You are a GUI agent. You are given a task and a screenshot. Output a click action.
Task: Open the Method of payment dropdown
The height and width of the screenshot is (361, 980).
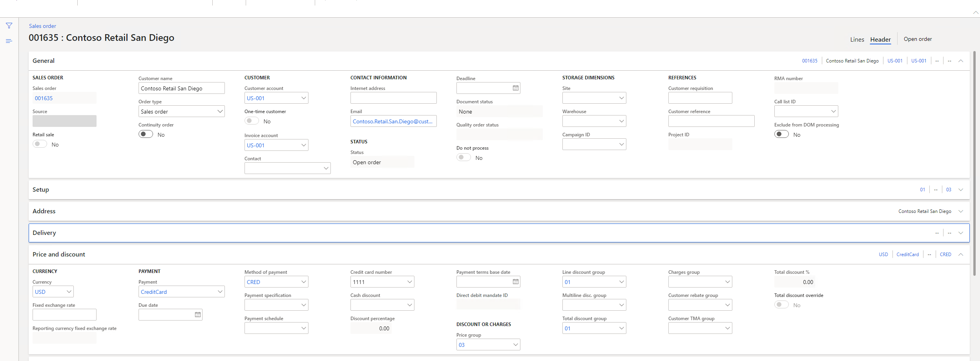[x=303, y=282]
